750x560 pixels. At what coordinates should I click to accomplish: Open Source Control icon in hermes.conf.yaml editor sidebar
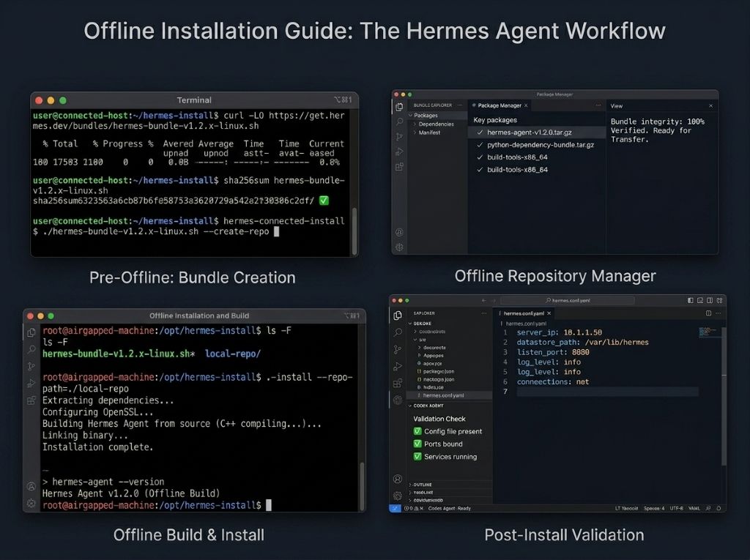click(398, 350)
